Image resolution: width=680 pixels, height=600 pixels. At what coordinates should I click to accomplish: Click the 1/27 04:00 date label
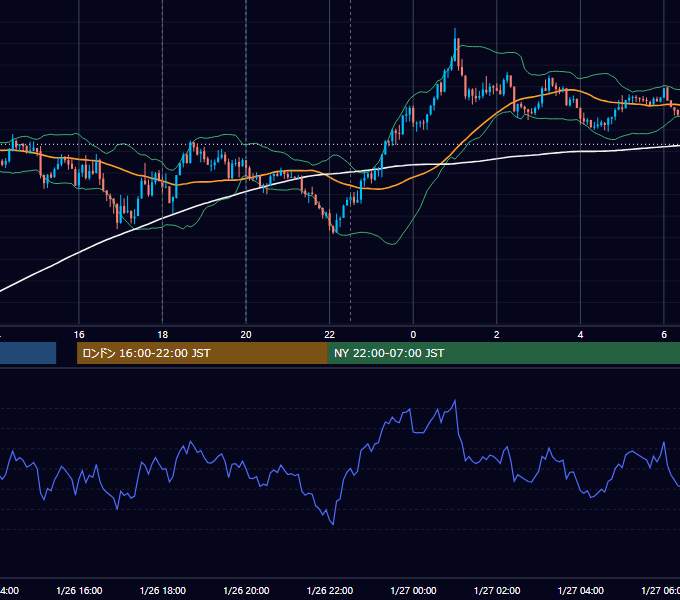coord(581,590)
